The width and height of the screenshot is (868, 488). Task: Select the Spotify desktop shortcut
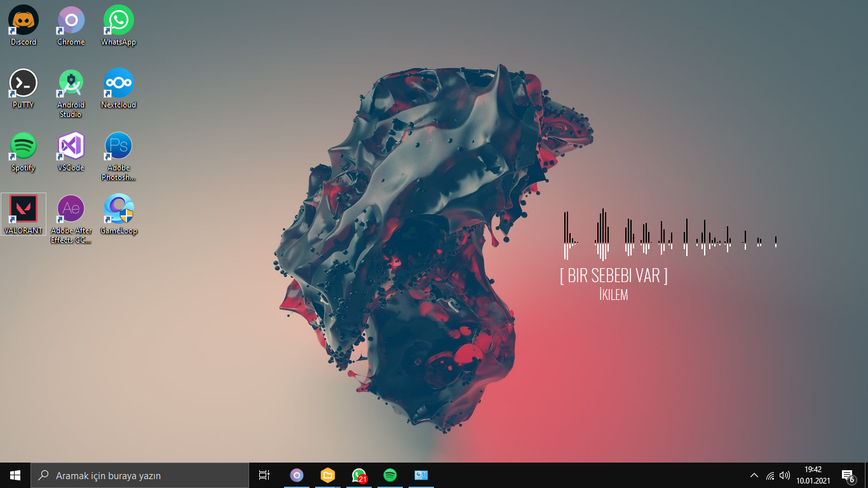(x=24, y=152)
